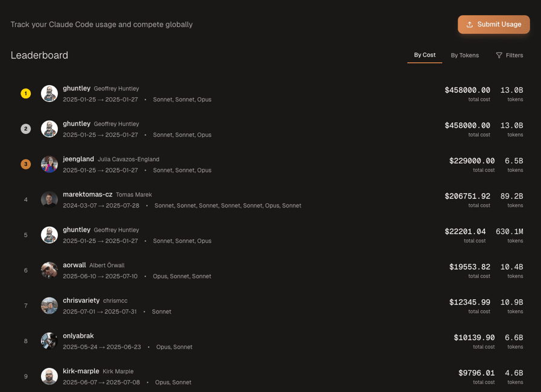Open the aorwall username link
The width and height of the screenshot is (541, 392).
tap(74, 265)
